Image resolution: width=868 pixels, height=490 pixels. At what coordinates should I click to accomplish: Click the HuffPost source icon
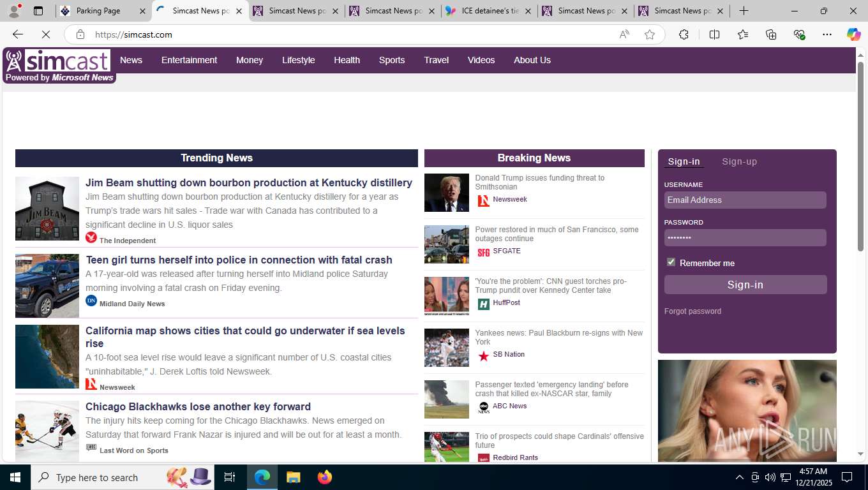483,304
